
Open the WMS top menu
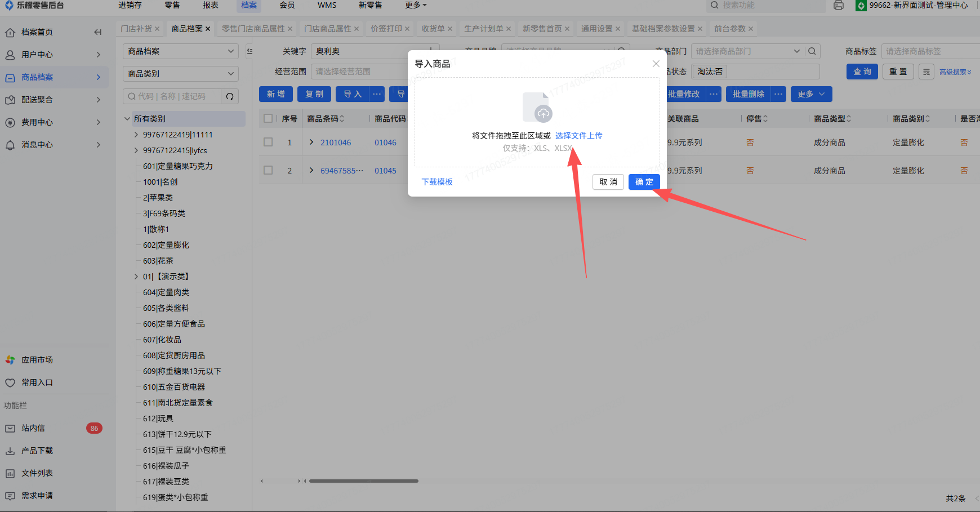click(x=327, y=6)
